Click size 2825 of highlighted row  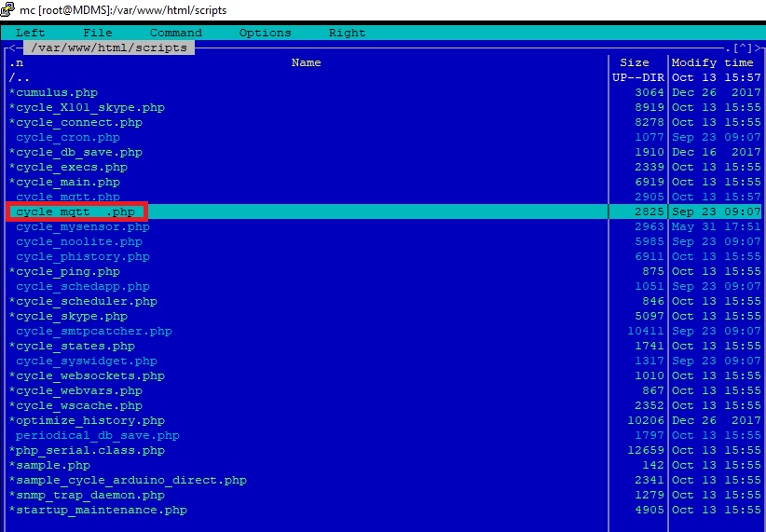click(x=650, y=211)
